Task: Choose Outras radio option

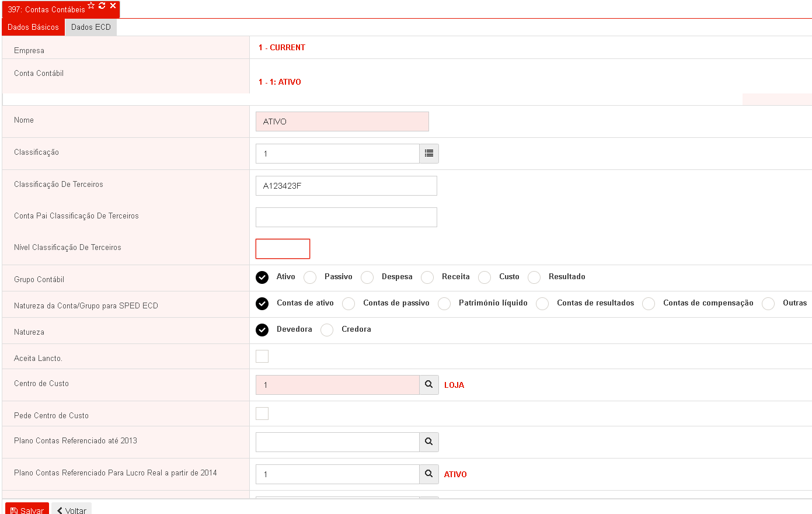Action: [x=768, y=303]
